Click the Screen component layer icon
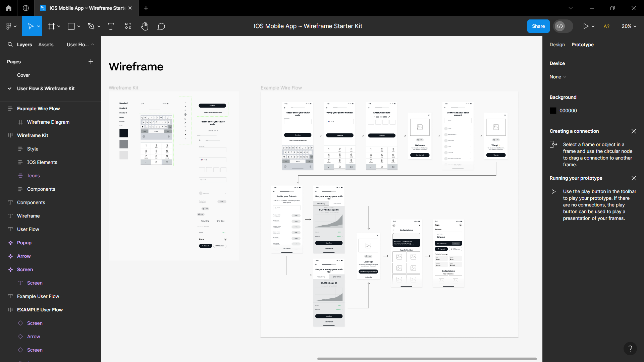The height and width of the screenshot is (362, 644). [10, 269]
